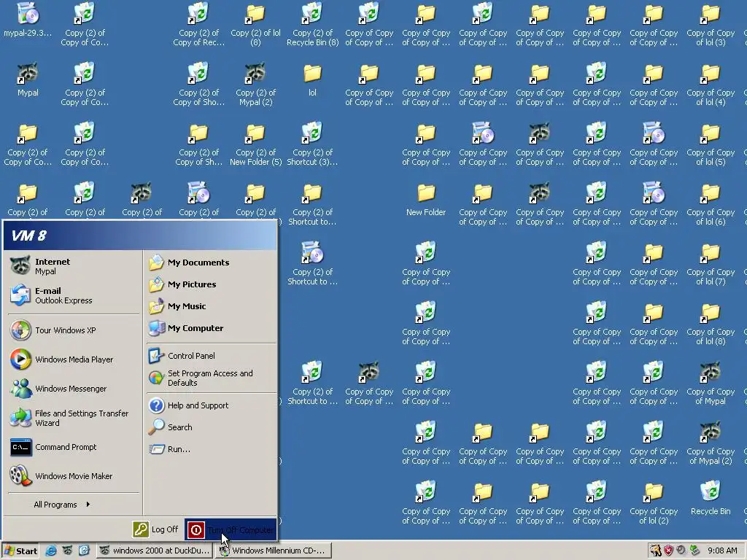Select 'Copy (2) of Recycle Bin (8)' icon
Image resolution: width=747 pixels, height=560 pixels.
[x=312, y=24]
